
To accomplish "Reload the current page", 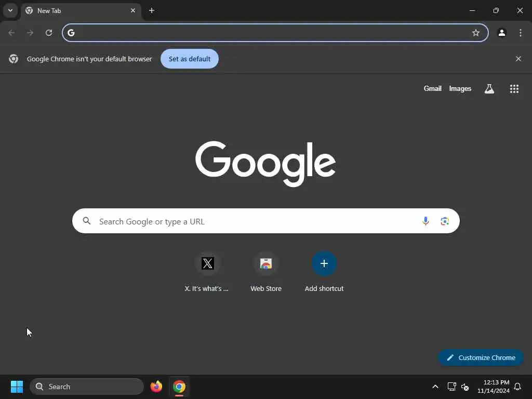I will click(x=49, y=33).
